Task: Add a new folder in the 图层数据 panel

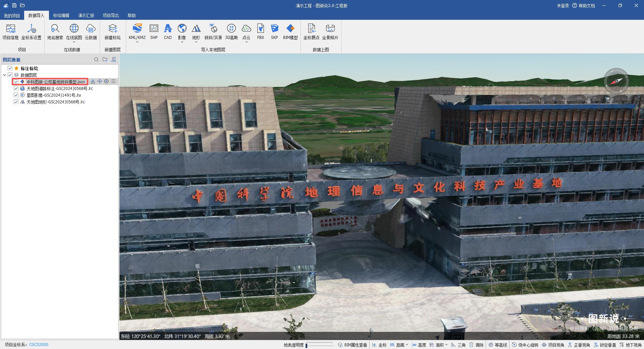Action: click(105, 59)
